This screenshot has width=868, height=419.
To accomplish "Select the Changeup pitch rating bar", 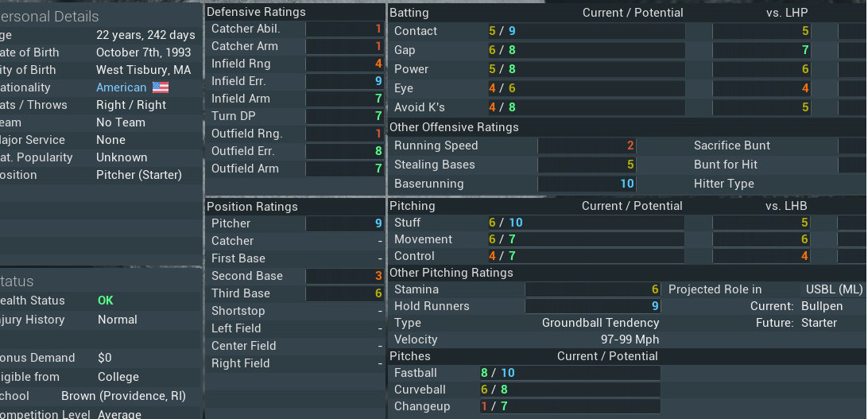I will tap(570, 406).
